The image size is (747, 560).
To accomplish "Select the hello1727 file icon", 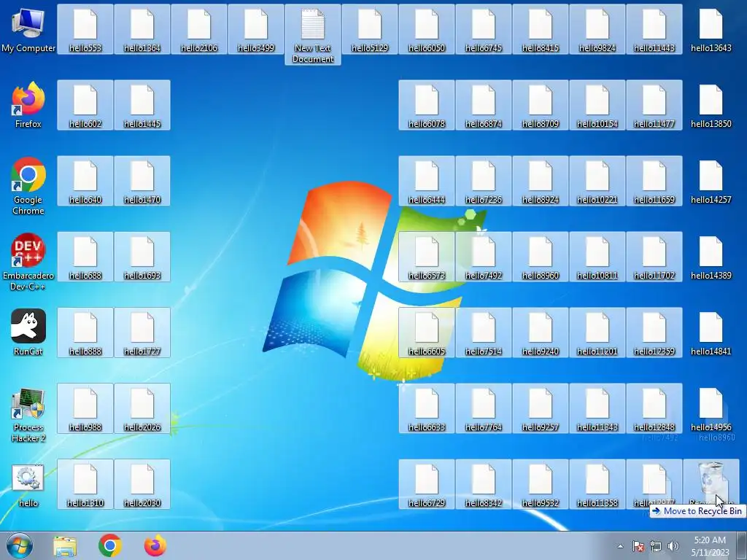I will coord(142,332).
